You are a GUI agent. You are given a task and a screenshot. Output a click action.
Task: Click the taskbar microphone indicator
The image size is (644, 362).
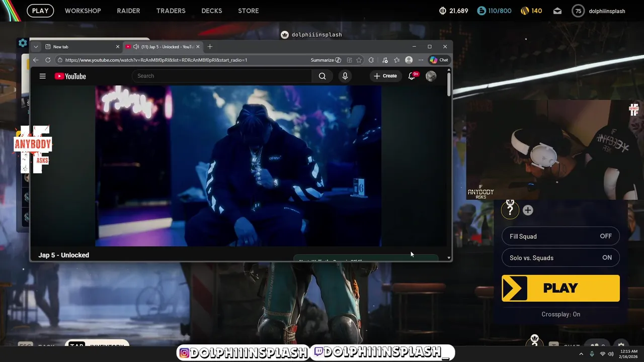point(592,354)
